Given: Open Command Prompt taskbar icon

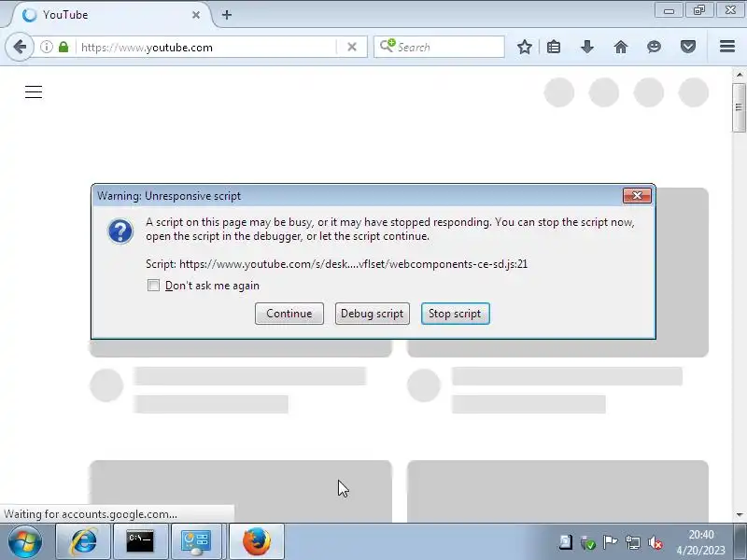Looking at the screenshot, I should [140, 541].
